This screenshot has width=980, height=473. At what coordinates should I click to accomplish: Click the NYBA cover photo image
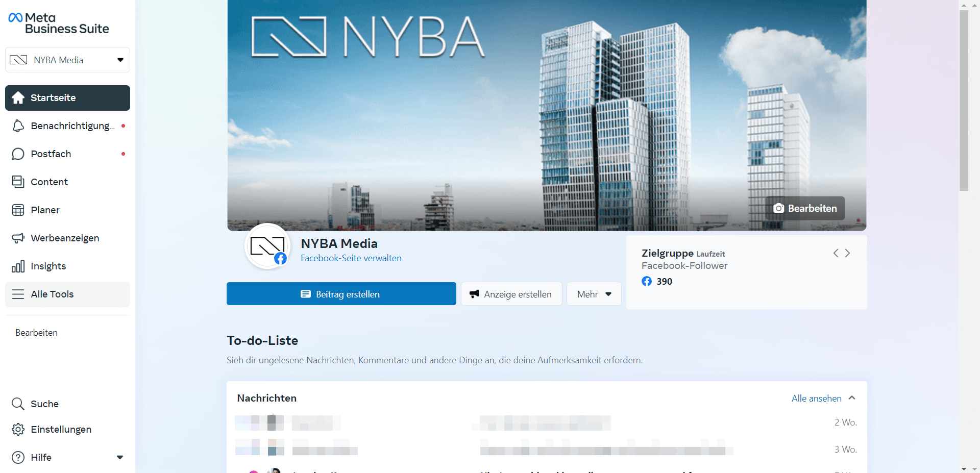pos(547,115)
